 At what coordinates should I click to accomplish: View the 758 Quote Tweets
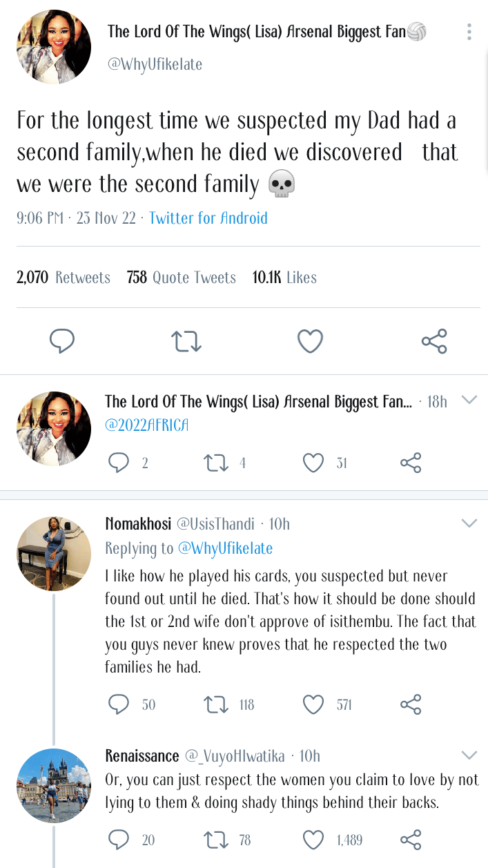182,278
